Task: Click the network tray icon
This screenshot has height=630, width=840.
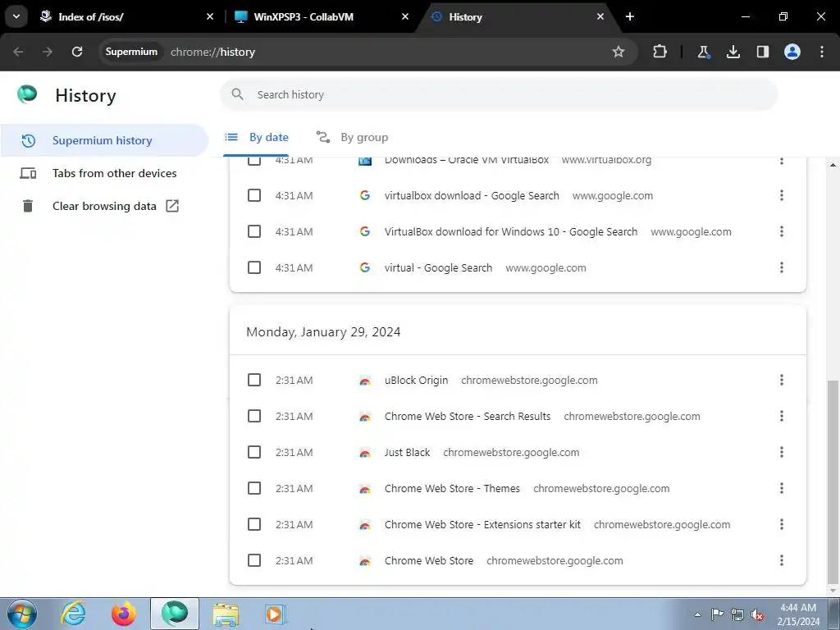Action: click(737, 614)
